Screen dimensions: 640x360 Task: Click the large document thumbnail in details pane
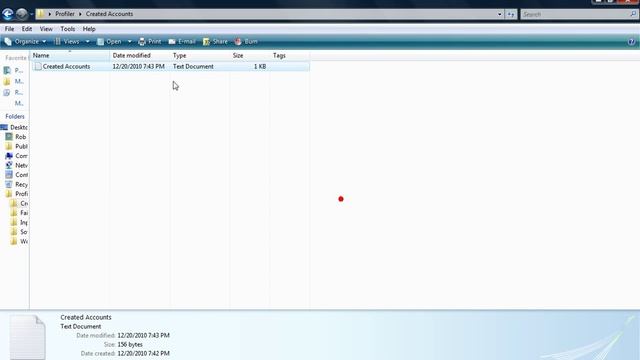coord(27,338)
